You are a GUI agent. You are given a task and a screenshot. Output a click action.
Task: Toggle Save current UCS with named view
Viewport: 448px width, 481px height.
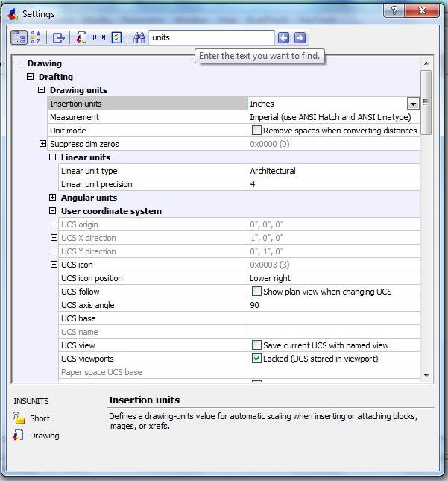pyautogui.click(x=256, y=345)
